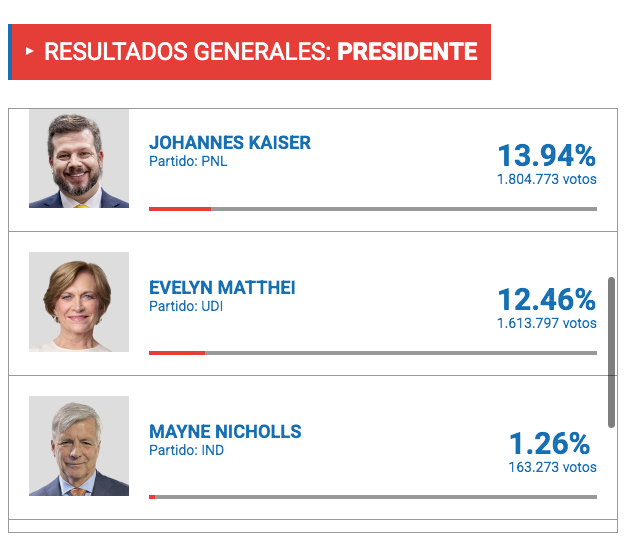Click Mayne Nicholls' portrait photo

click(x=79, y=446)
